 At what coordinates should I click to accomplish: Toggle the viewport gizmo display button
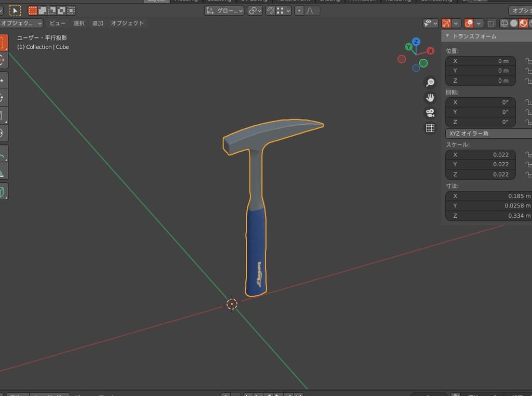pos(446,23)
